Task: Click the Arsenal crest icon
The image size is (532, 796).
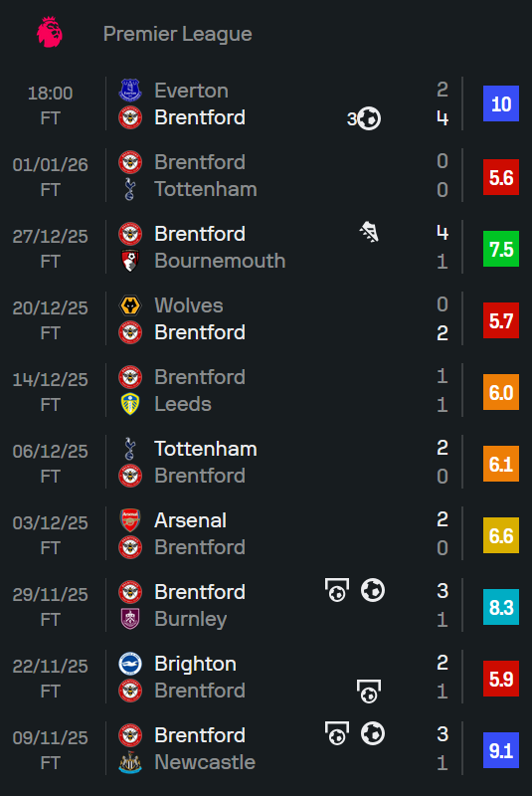Action: tap(130, 520)
